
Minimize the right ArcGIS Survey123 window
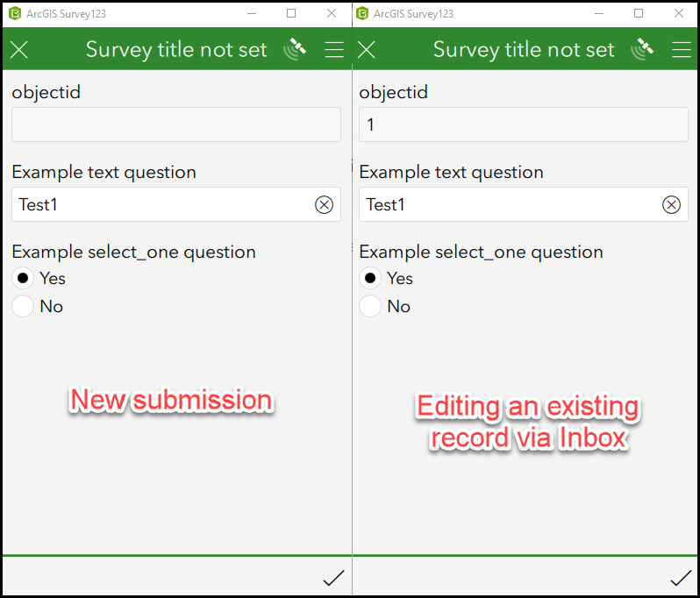pos(599,13)
